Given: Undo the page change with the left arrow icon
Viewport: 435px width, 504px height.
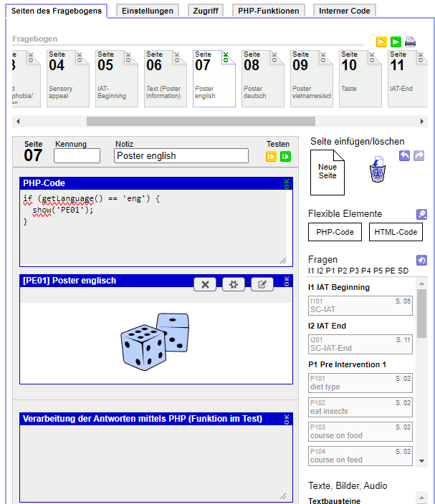Looking at the screenshot, I should (404, 155).
